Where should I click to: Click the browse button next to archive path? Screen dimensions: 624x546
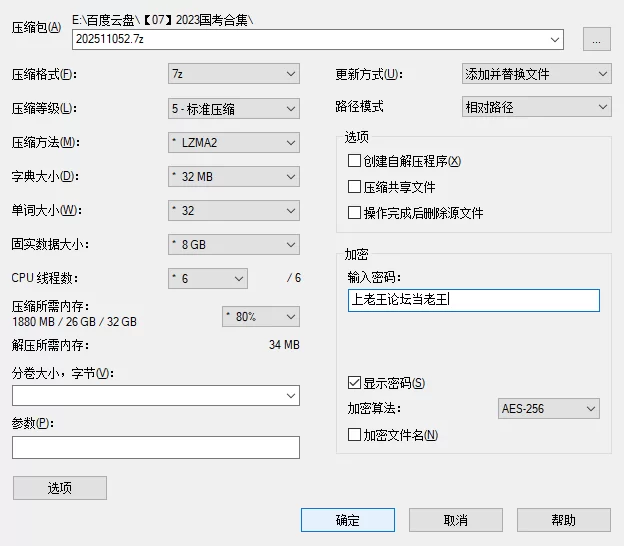(596, 39)
